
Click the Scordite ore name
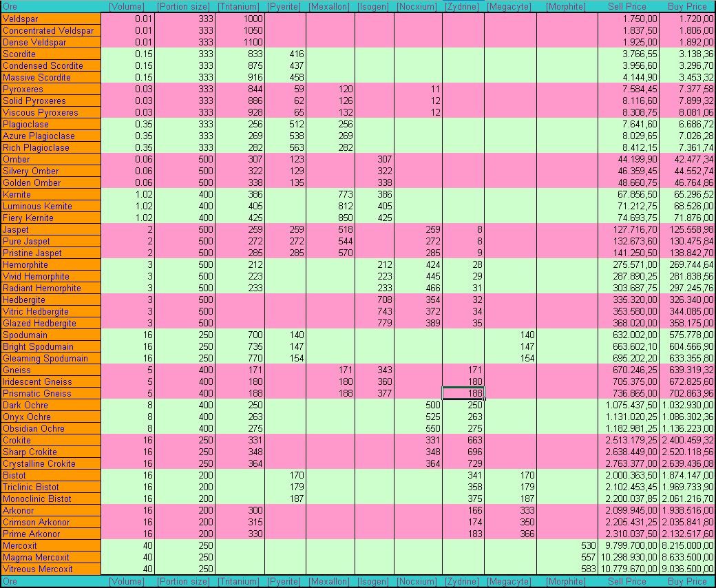click(50, 54)
